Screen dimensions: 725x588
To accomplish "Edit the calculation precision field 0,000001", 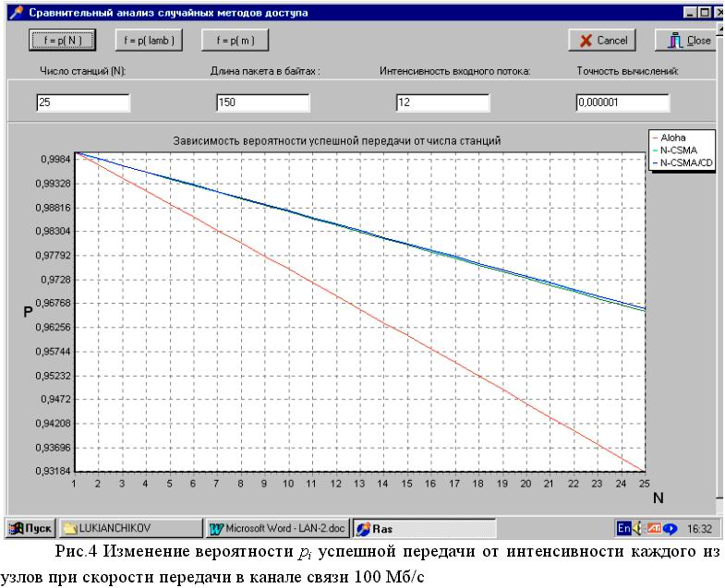I will (622, 102).
